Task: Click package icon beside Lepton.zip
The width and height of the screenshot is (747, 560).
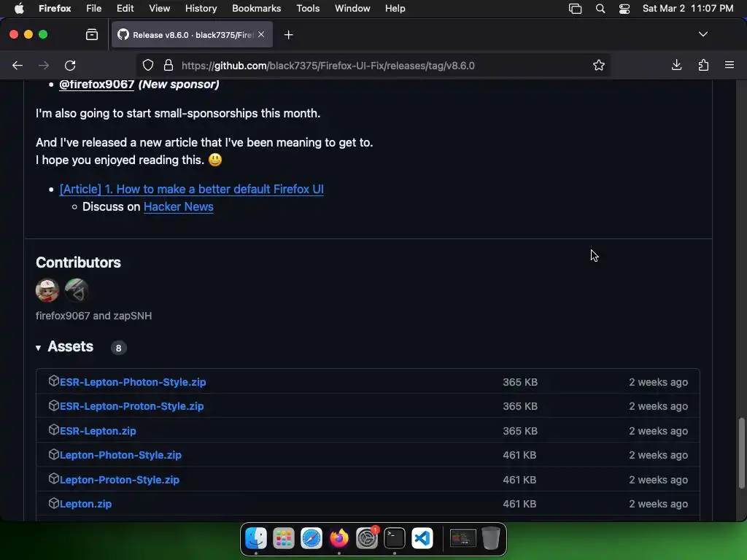Action: pos(54,503)
